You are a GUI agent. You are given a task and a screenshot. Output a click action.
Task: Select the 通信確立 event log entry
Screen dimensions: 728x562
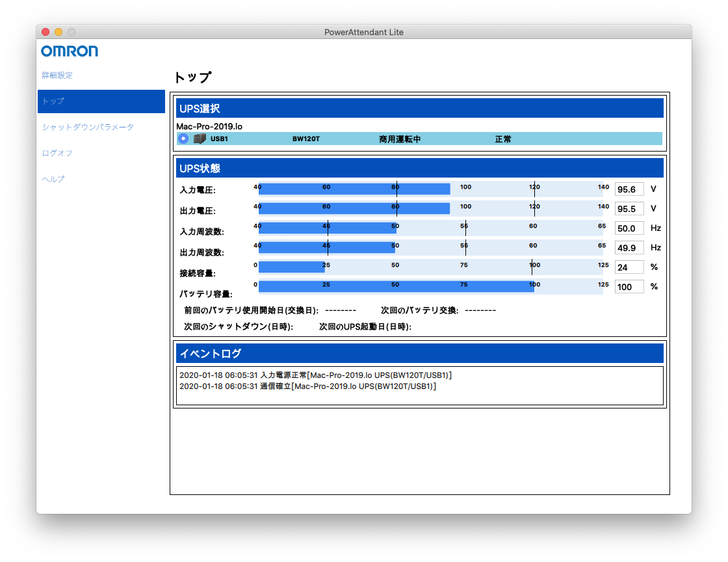pyautogui.click(x=307, y=386)
